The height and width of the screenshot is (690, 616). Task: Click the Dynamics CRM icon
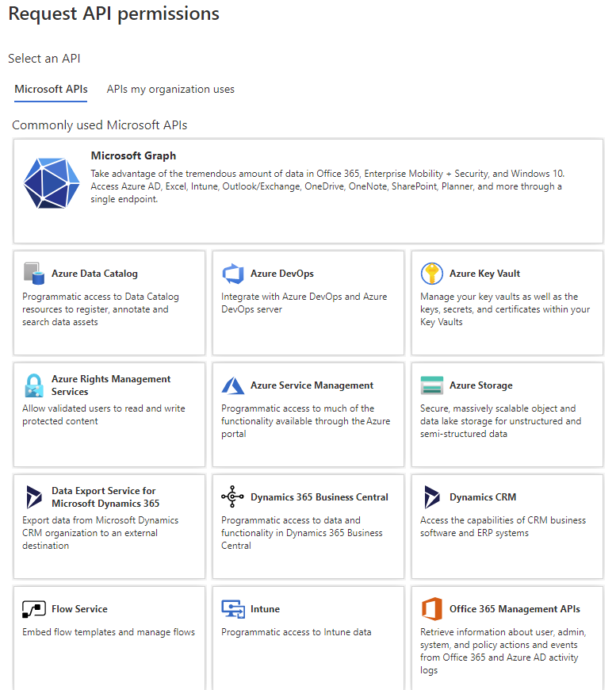[x=431, y=496]
